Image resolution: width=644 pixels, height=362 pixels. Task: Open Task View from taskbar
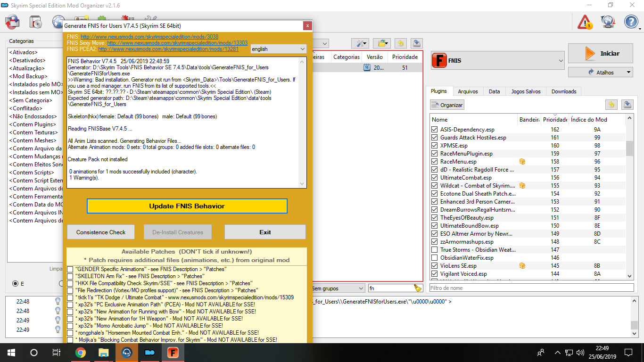(57, 353)
